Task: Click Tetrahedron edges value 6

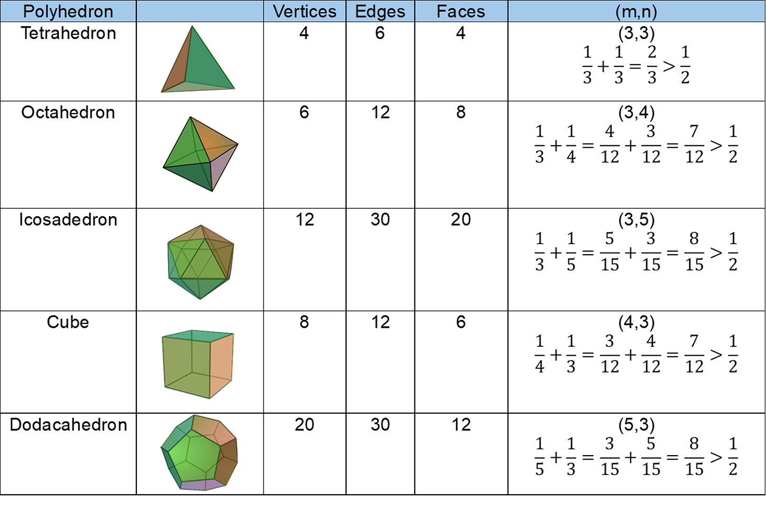Action: point(380,33)
